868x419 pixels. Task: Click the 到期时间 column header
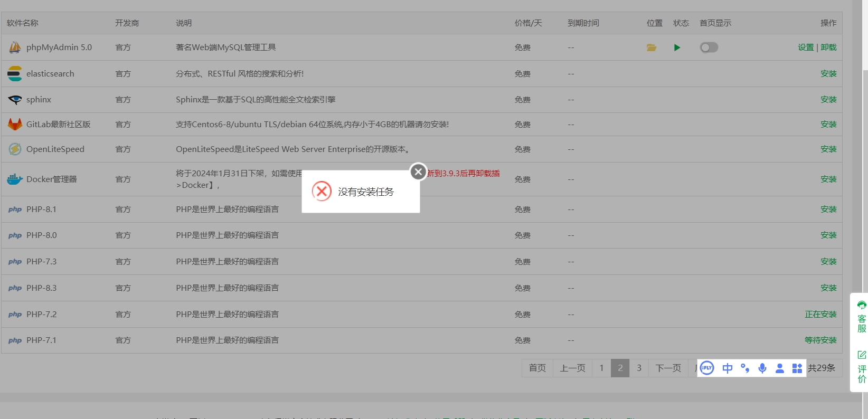click(583, 23)
